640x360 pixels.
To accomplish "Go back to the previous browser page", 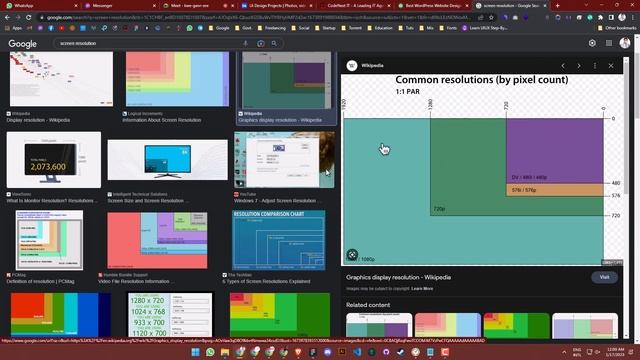I will click(x=7, y=18).
